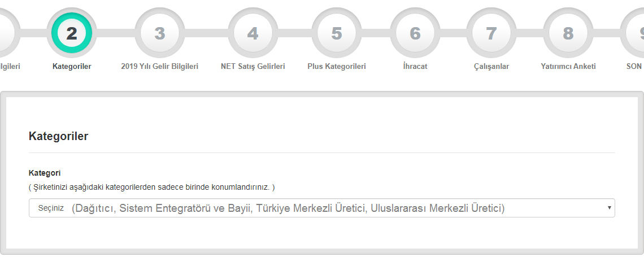Select the Kategoriler step label

(72, 66)
